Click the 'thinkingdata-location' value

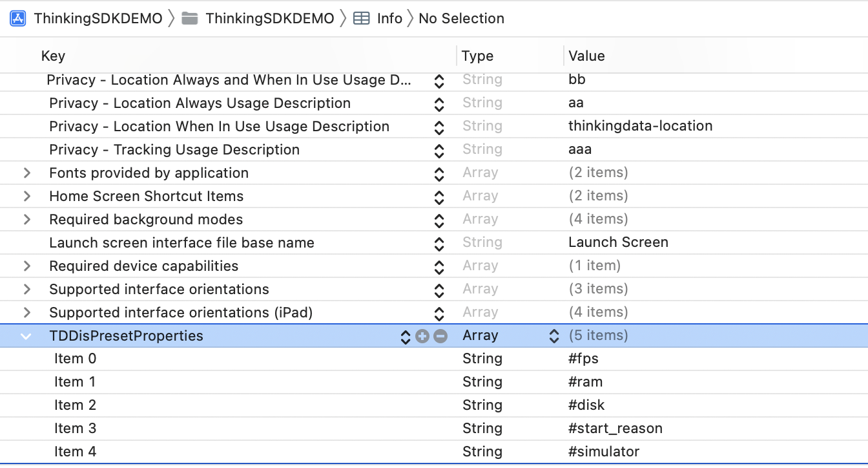pos(641,126)
